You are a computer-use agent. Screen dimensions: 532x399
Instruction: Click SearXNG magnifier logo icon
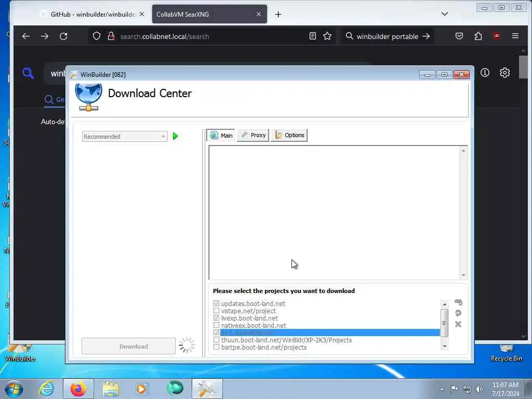[28, 73]
